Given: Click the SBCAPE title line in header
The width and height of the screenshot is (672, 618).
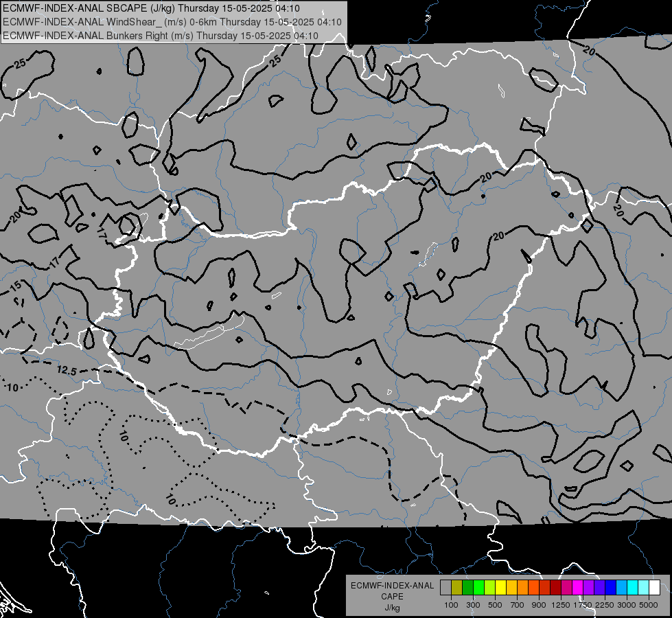Looking at the screenshot, I should pos(151,8).
